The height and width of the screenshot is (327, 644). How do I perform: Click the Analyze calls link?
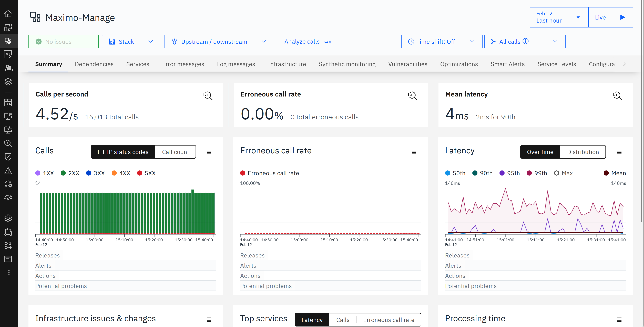(308, 42)
